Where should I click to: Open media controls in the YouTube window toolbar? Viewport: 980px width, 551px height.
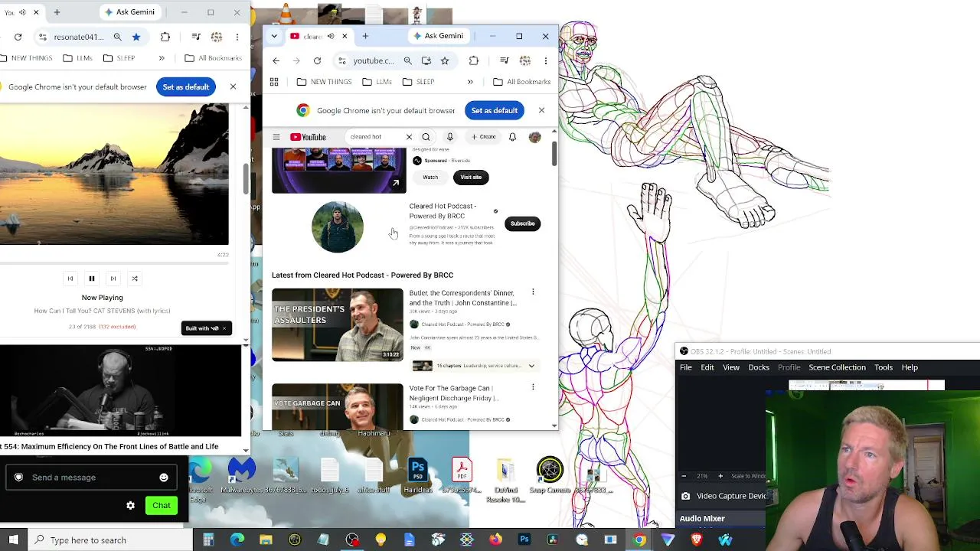(504, 60)
